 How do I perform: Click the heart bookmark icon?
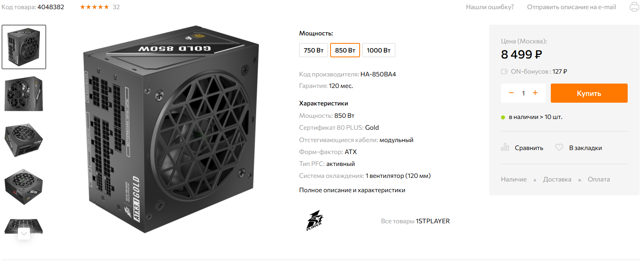[x=559, y=147]
